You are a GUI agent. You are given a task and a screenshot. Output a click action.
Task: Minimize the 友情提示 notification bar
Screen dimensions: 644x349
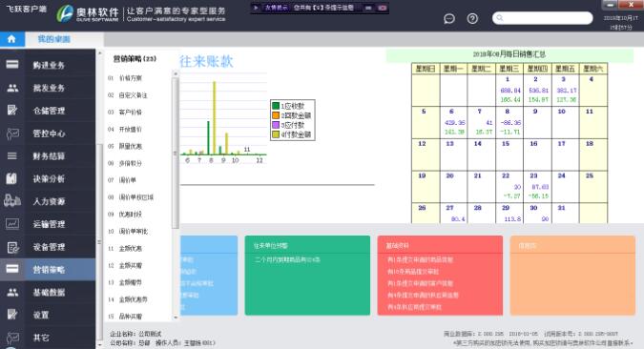[x=368, y=8]
